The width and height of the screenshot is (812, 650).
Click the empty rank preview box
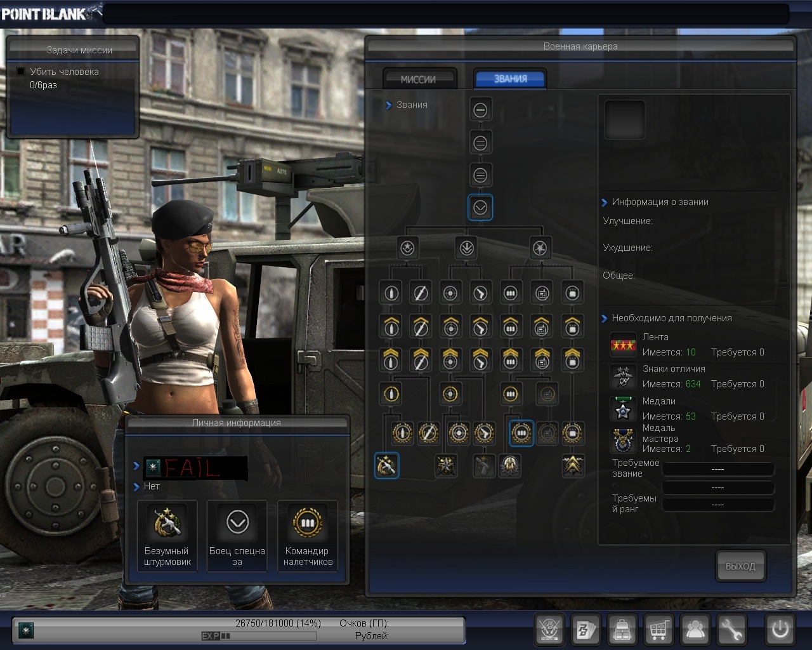coord(624,119)
